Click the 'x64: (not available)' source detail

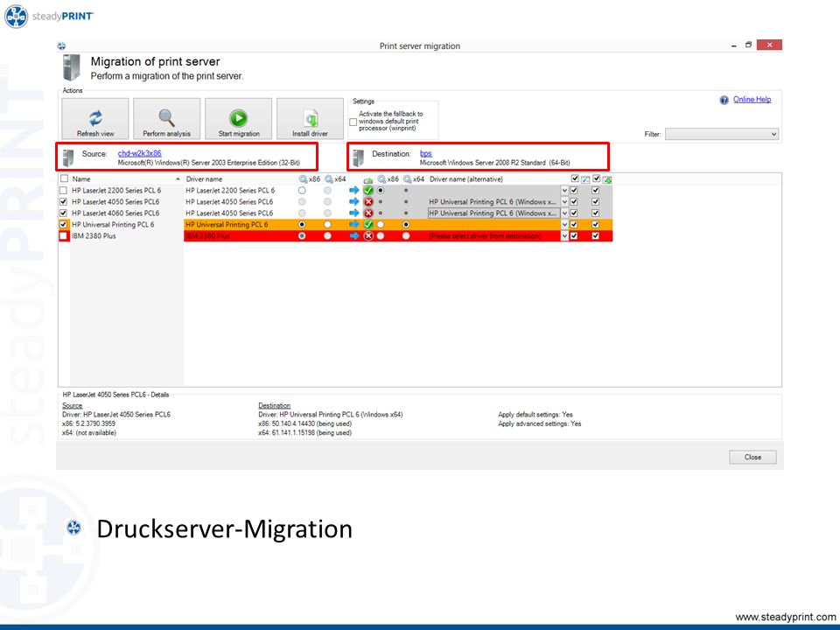89,433
